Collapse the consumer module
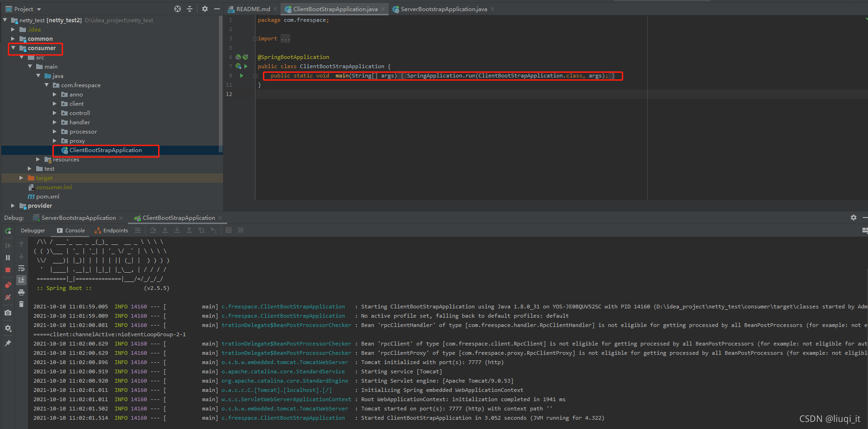 click(13, 48)
